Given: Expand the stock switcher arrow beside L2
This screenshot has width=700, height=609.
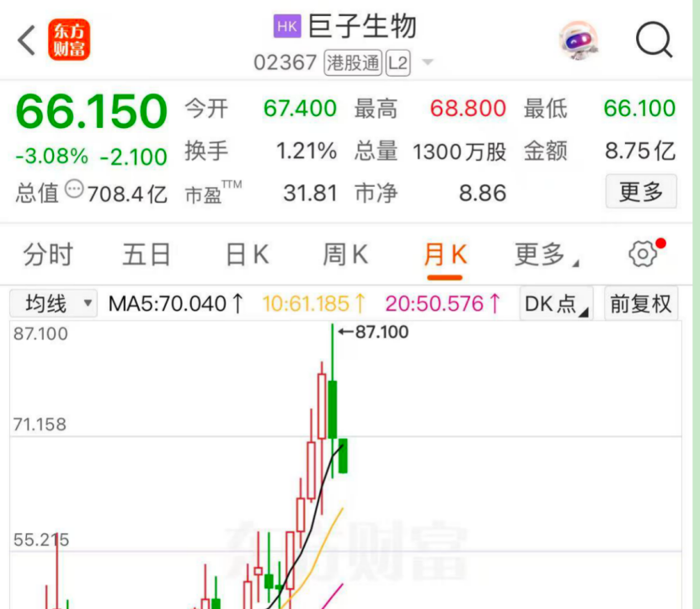Looking at the screenshot, I should click(x=428, y=62).
